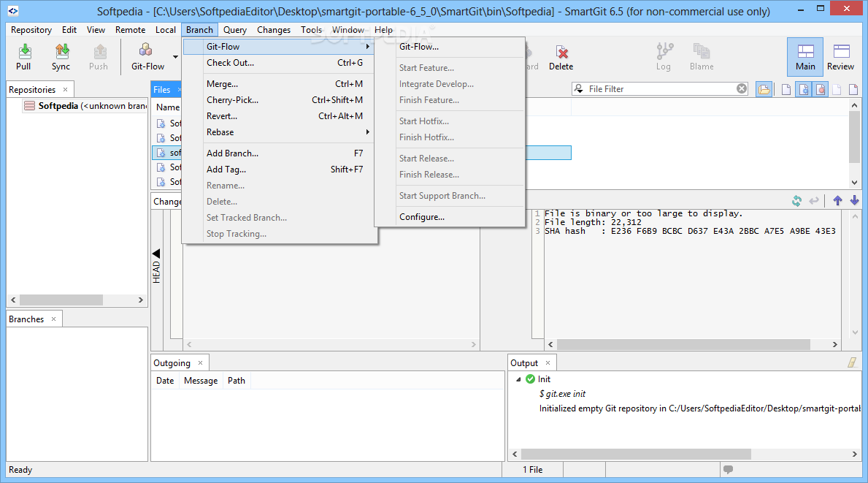868x483 pixels.
Task: Click the speech bubble icon in the status bar
Action: [x=728, y=469]
